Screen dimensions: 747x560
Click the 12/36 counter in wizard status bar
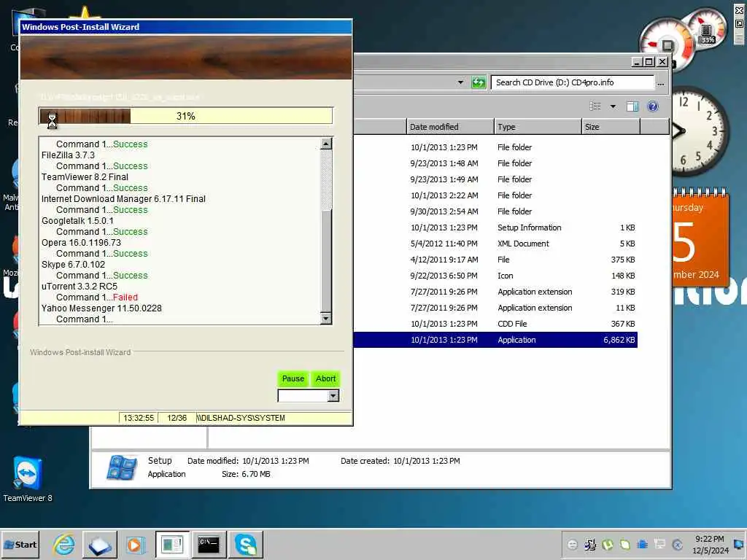point(177,418)
